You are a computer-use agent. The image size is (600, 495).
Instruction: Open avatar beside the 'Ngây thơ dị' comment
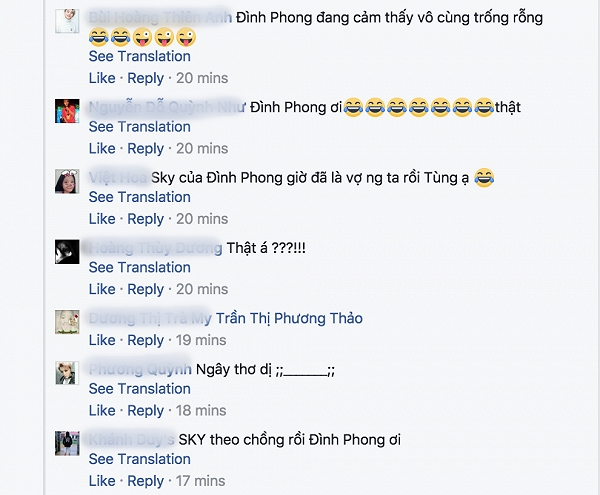click(67, 373)
